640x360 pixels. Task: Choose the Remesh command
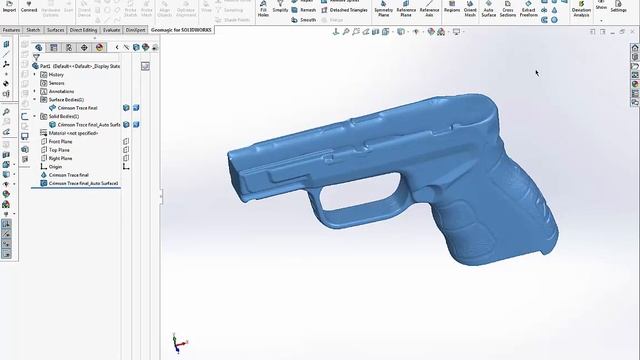(304, 10)
